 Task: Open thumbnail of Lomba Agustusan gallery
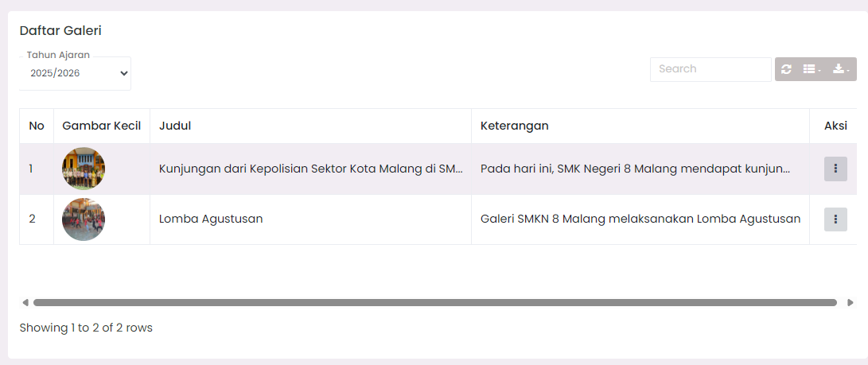click(x=84, y=219)
